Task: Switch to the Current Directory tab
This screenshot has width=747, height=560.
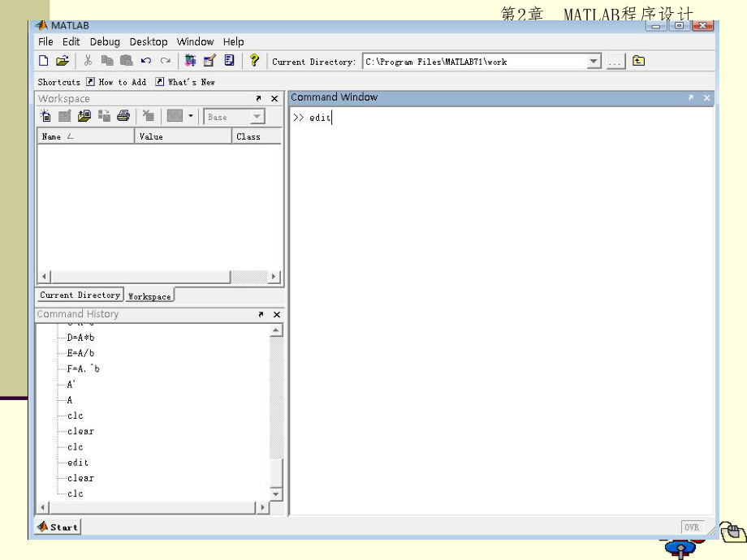Action: 80,295
